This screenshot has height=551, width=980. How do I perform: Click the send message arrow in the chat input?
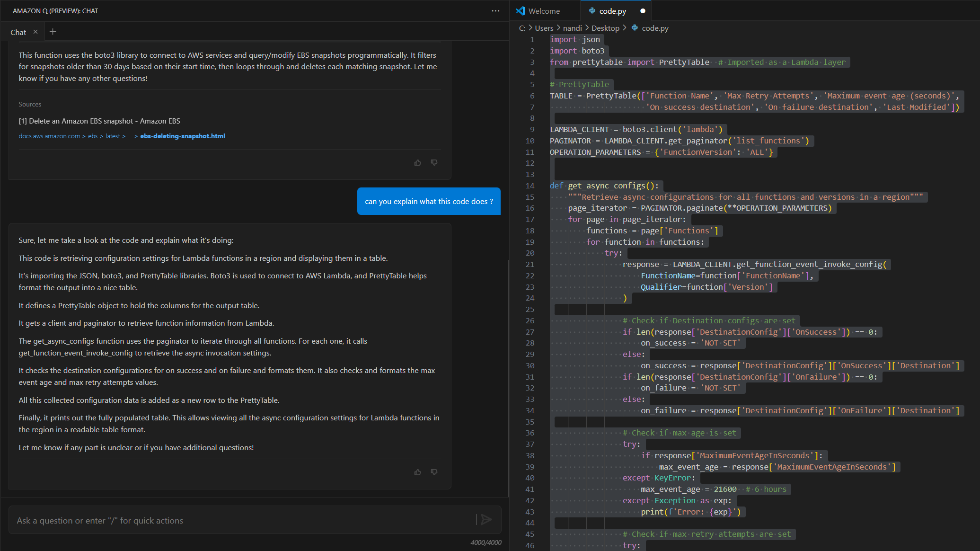486,519
